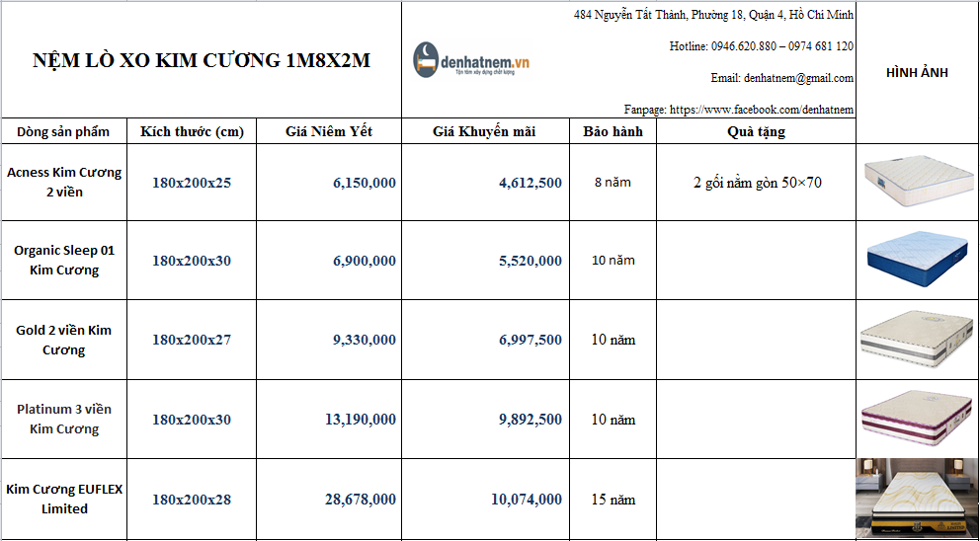Click the Dòng sản phẩm column header
The height and width of the screenshot is (541, 980).
pyautogui.click(x=63, y=132)
